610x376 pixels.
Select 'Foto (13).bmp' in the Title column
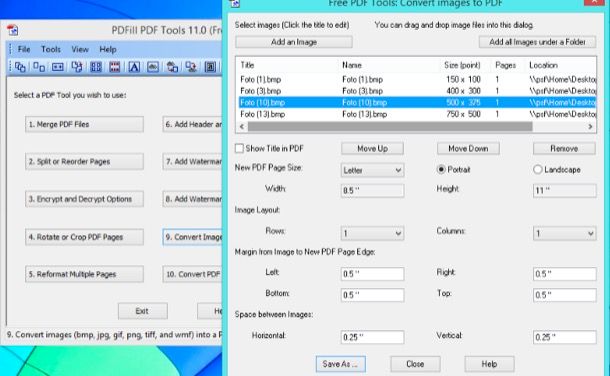(x=263, y=114)
